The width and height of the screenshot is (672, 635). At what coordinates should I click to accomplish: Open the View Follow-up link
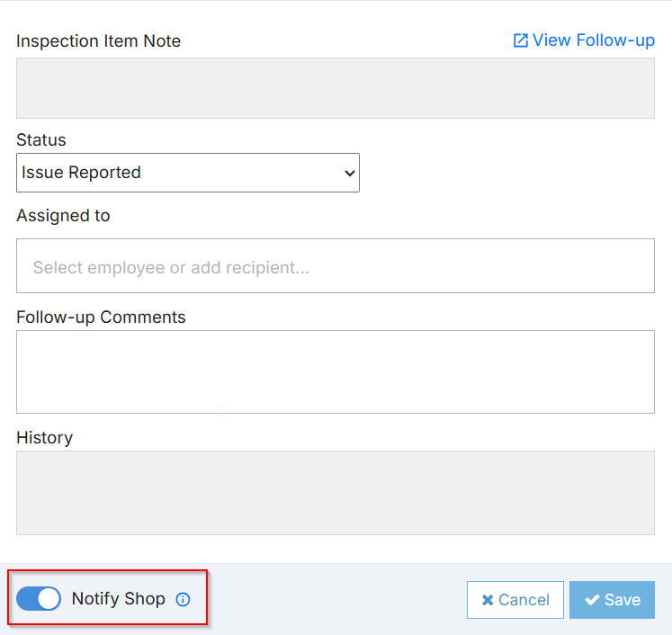click(x=593, y=40)
